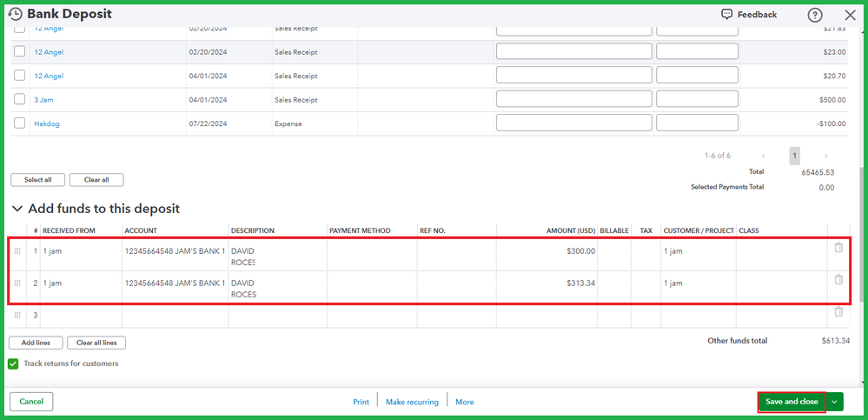Screen dimensions: 868x420
Task: Delete line 1 with trash icon
Action: [x=838, y=248]
